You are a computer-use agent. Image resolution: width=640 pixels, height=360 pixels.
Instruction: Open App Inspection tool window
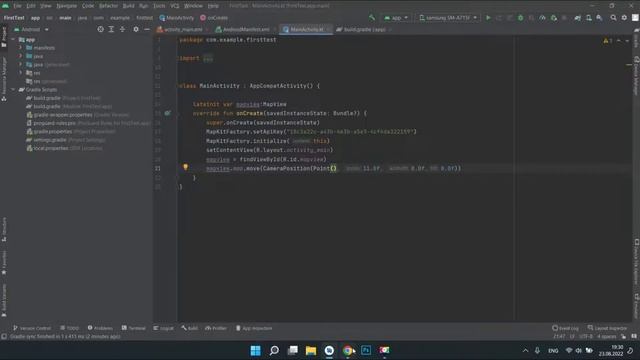[x=254, y=328]
